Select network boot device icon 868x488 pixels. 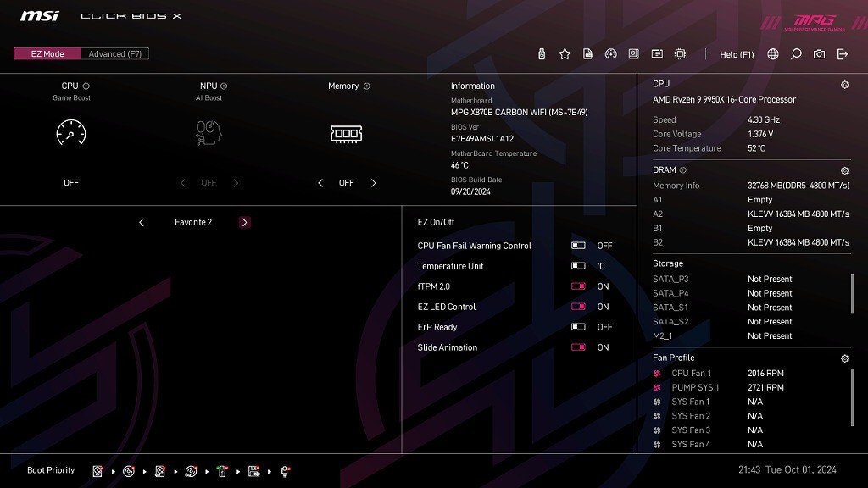285,471
